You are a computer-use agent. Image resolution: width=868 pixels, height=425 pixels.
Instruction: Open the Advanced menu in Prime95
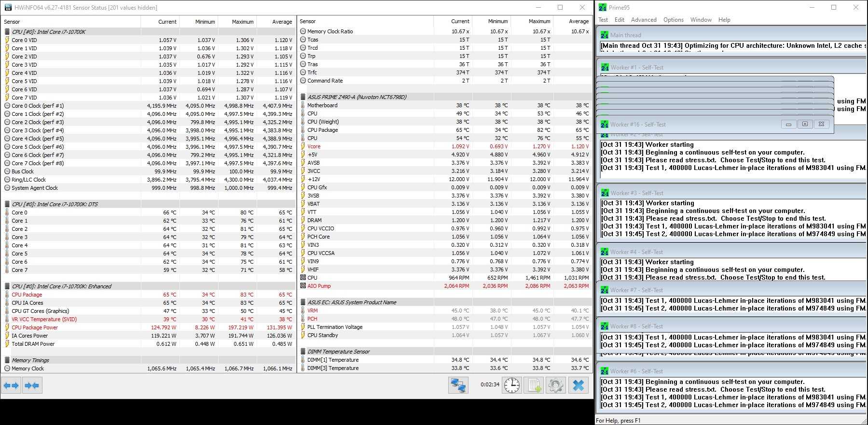tap(644, 20)
